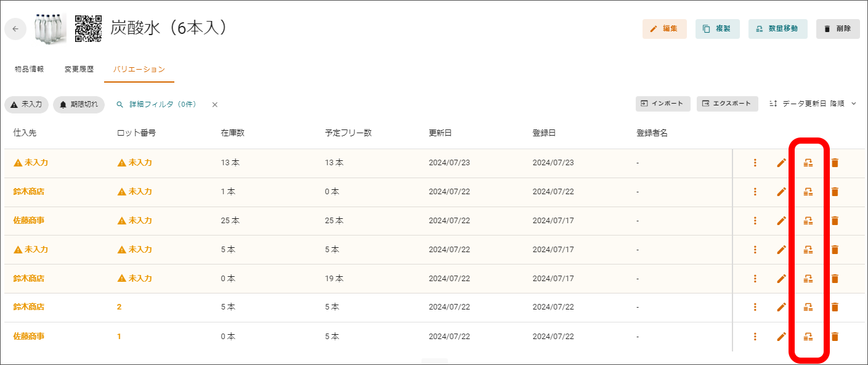Screen dimensions: 868x365
Task: Select the バリエーション tab
Action: point(139,69)
